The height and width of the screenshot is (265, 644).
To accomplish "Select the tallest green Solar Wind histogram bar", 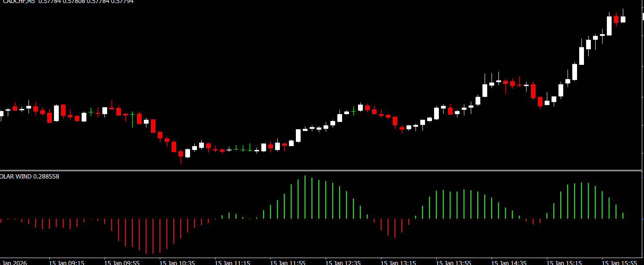I will pyautogui.click(x=305, y=197).
